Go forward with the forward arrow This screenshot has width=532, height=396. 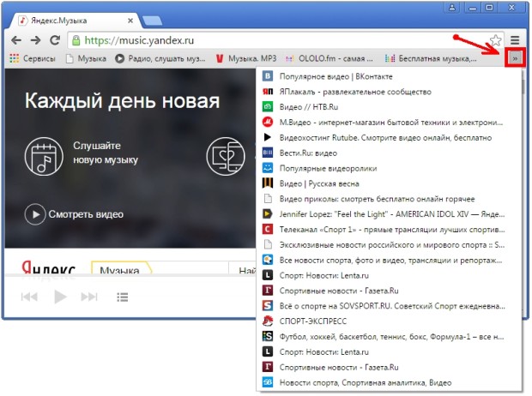[35, 40]
